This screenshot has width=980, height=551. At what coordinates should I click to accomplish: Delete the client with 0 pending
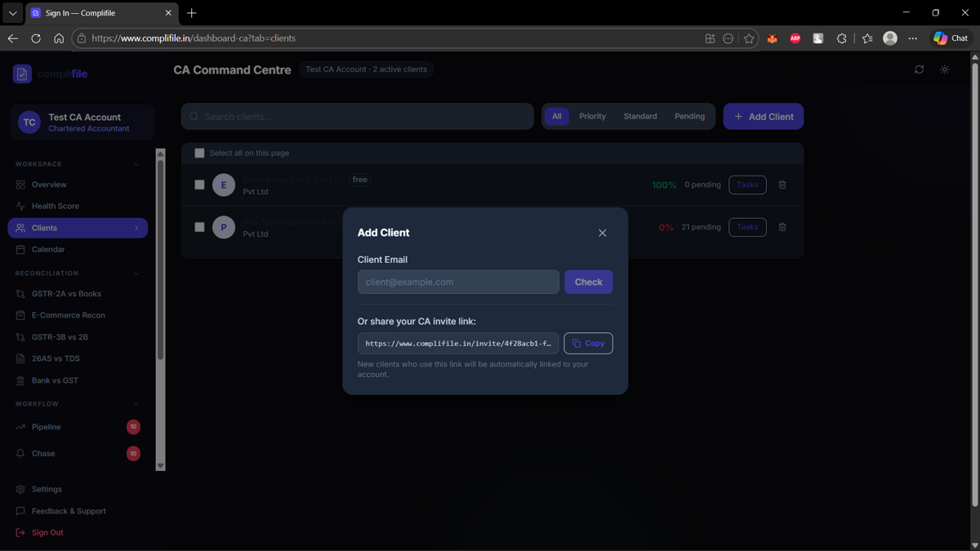782,184
